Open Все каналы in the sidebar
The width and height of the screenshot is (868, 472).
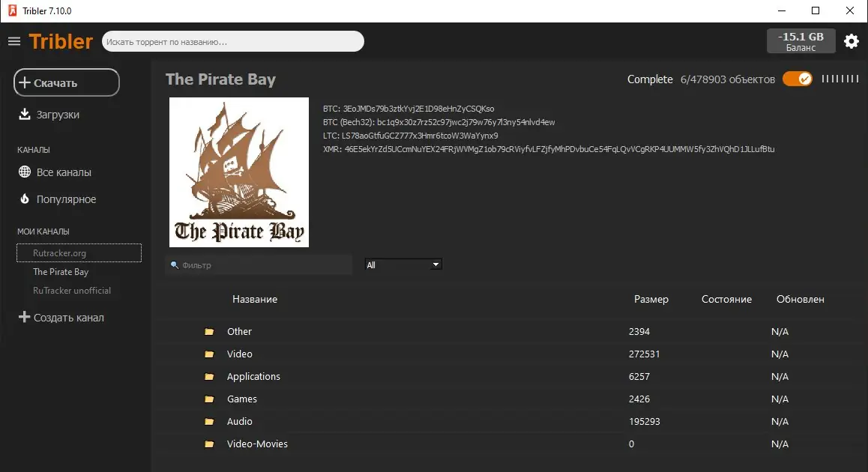(x=64, y=172)
